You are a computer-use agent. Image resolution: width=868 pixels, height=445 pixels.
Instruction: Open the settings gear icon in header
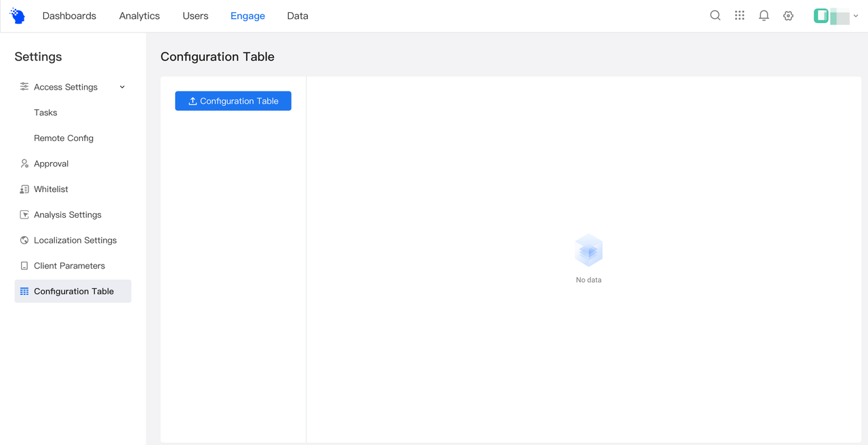tap(789, 16)
